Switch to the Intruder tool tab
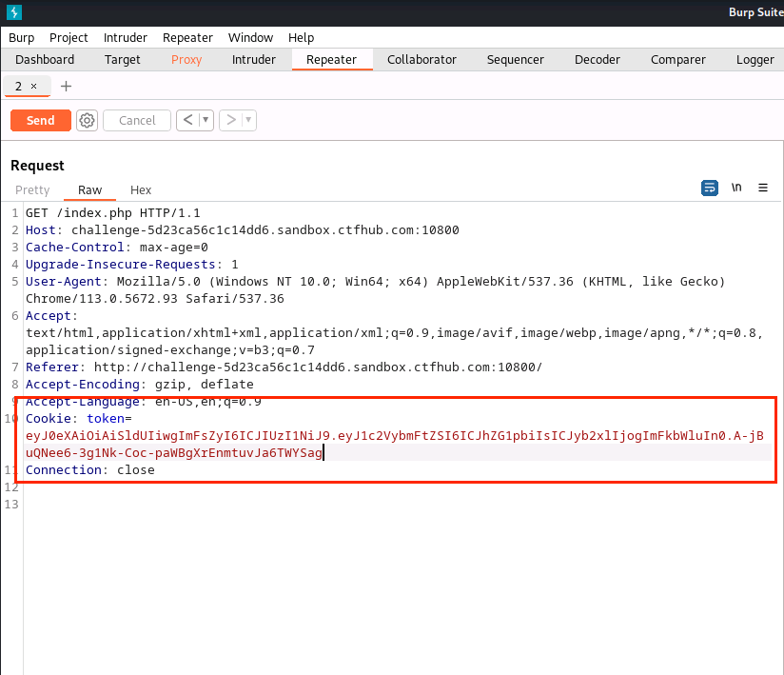 pyautogui.click(x=253, y=60)
